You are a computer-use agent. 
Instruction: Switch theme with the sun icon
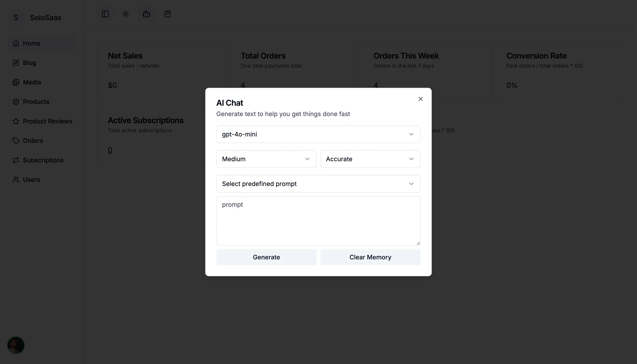click(x=125, y=14)
